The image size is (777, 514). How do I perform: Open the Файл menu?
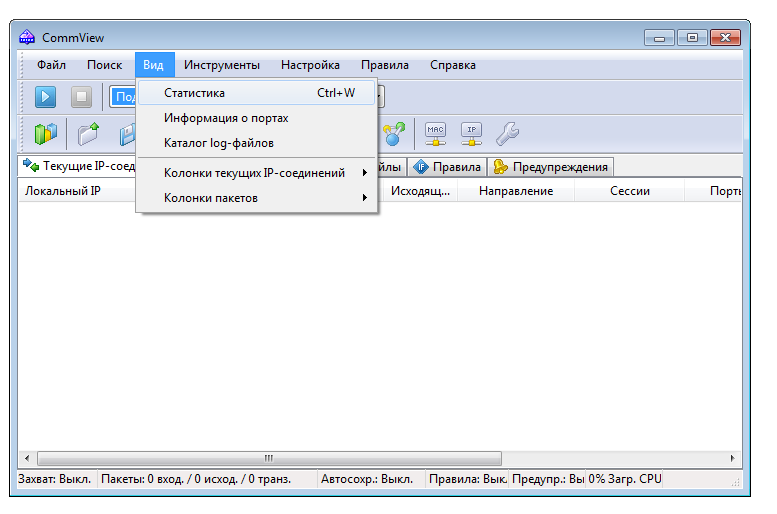click(x=51, y=65)
